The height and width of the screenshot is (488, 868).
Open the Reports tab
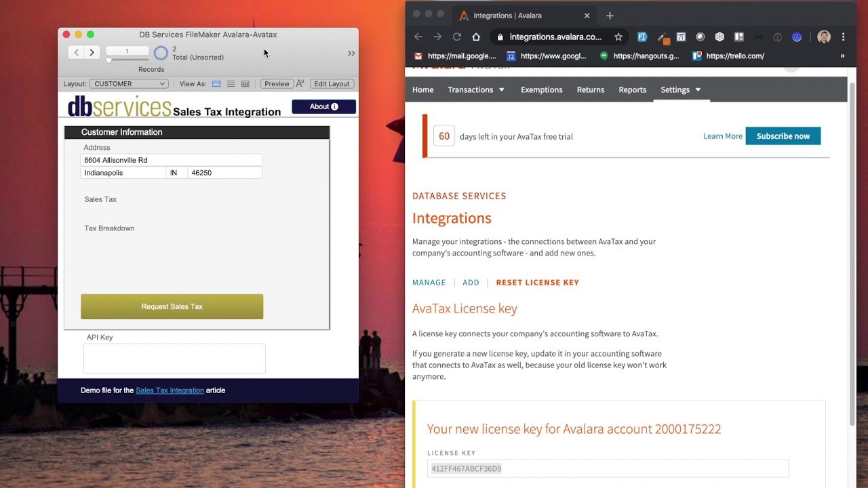click(632, 89)
